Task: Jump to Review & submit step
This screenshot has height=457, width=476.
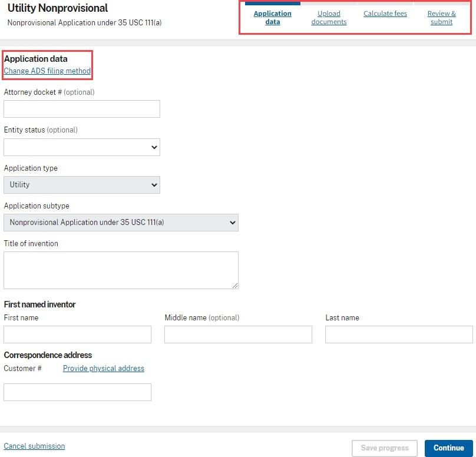Action: (x=441, y=18)
